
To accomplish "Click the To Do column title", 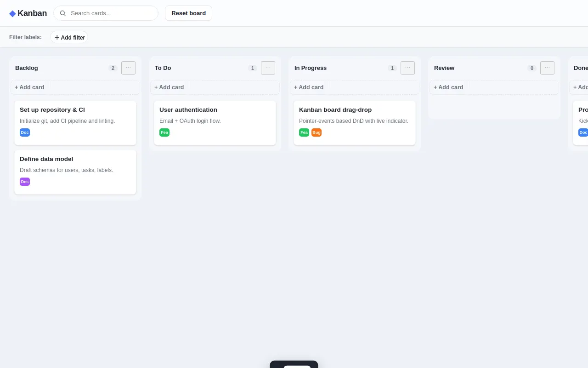I will [x=163, y=68].
